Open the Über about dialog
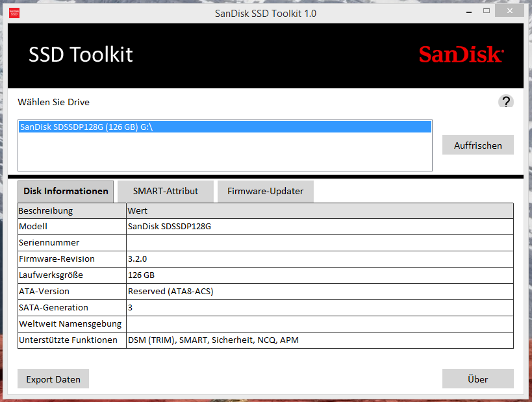This screenshot has height=402, width=532. click(x=477, y=379)
